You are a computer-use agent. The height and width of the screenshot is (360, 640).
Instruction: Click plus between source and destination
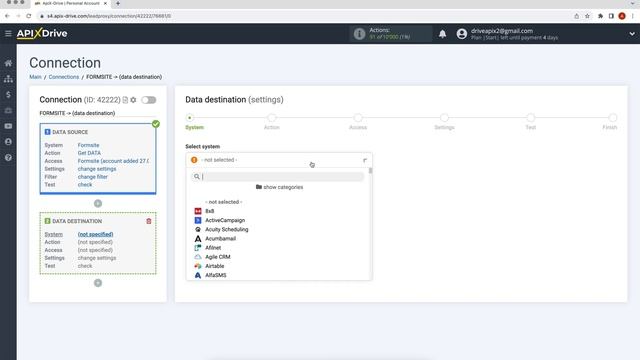point(98,203)
